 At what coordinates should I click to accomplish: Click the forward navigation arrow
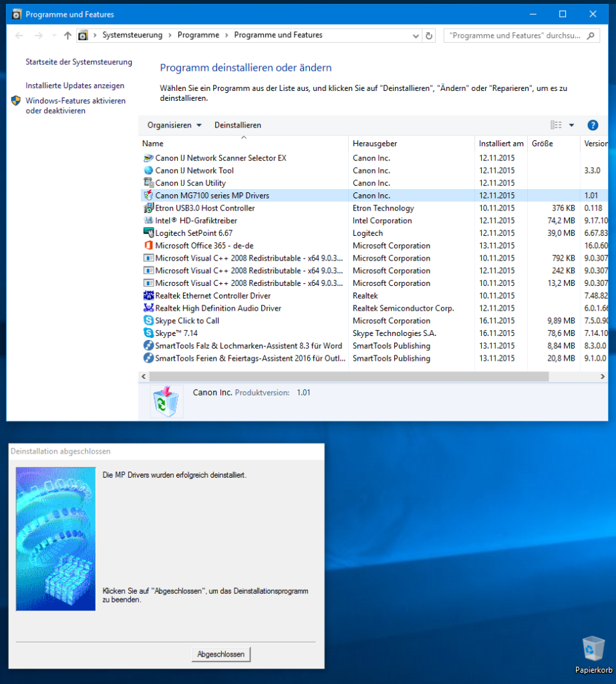pyautogui.click(x=39, y=35)
